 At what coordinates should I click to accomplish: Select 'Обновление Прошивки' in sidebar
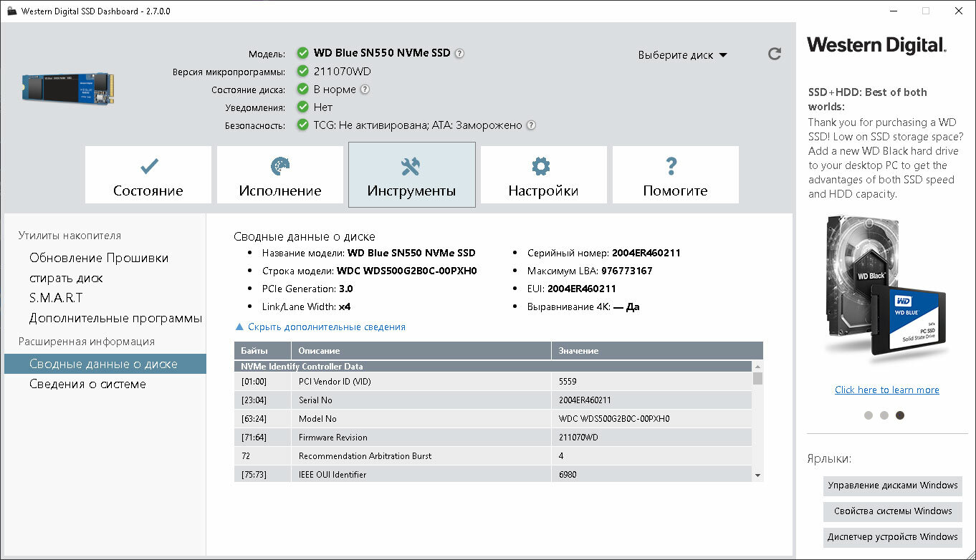point(99,258)
